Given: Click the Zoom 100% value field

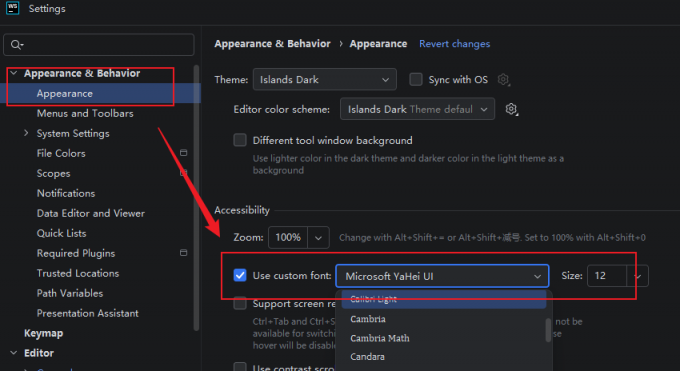Looking at the screenshot, I should (x=288, y=238).
